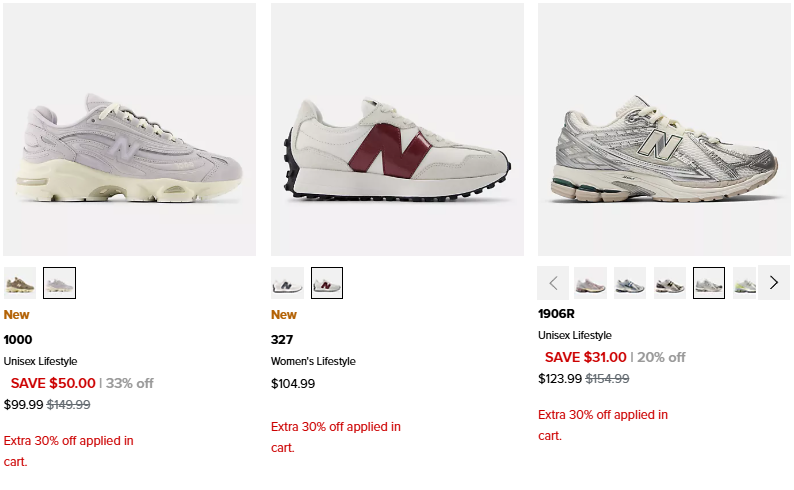Pick the blue-grey 1906R color swatch
The width and height of the screenshot is (794, 490).
[x=630, y=283]
